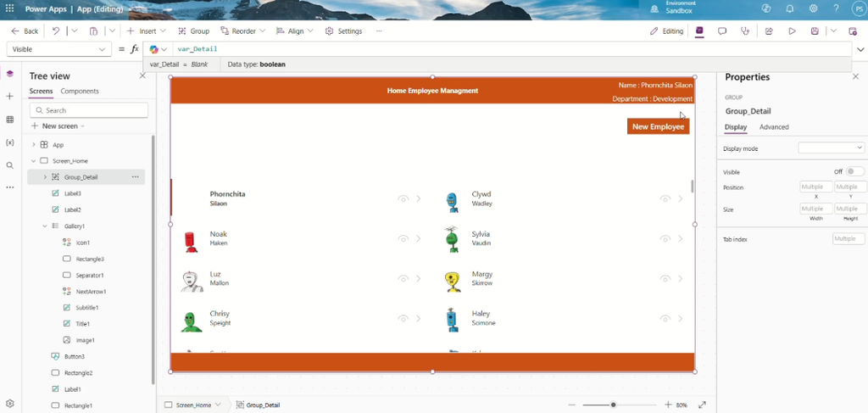Viewport: 868px width, 413px height.
Task: Open the more options ellipsis in sidebar
Action: coord(9,187)
